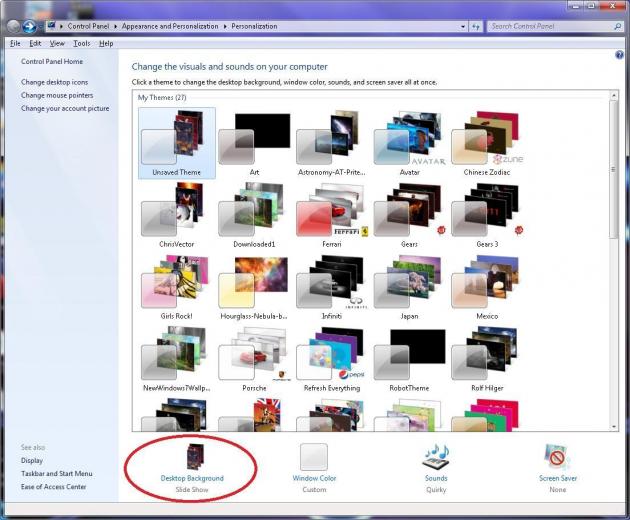Open the Window Color settings icon
630x520 pixels.
coord(314,457)
